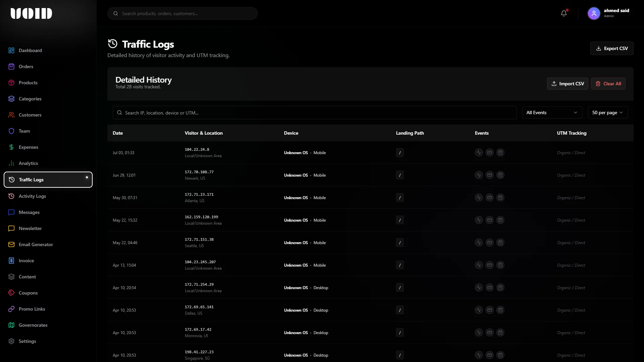This screenshot has width=644, height=362.
Task: Click Unknown OS Desktop for 172.69.17.42
Action: (x=306, y=333)
